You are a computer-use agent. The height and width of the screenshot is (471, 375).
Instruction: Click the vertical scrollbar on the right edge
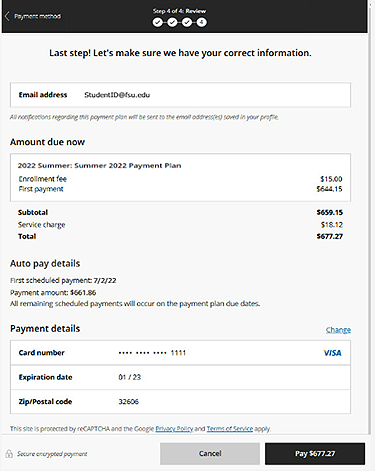(370, 217)
